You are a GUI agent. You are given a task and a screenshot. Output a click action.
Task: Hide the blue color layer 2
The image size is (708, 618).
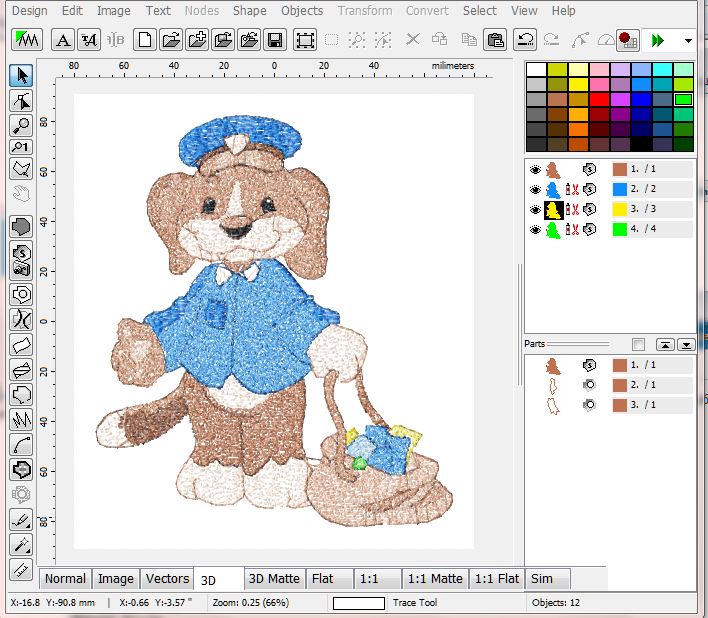[535, 189]
